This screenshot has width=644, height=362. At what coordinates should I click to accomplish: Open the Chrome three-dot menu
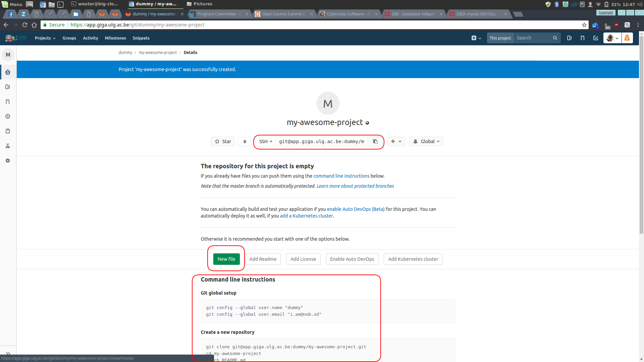pyautogui.click(x=638, y=25)
